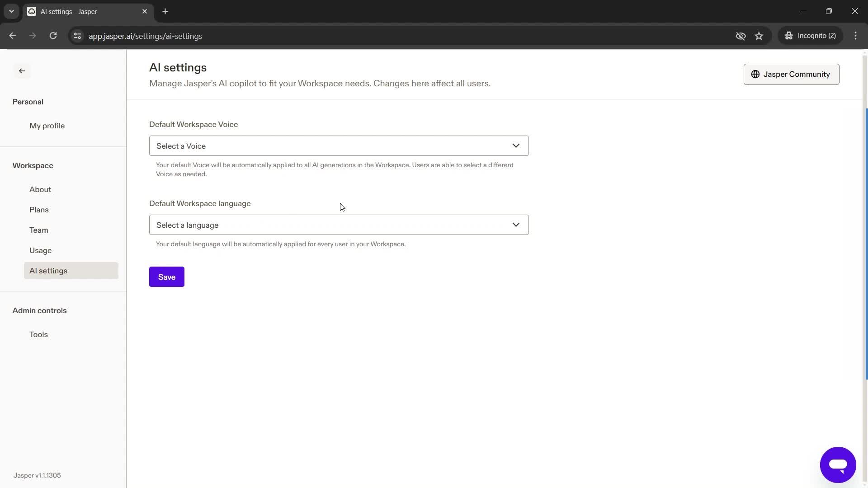Open the Team settings page
The image size is (868, 488).
pos(39,230)
